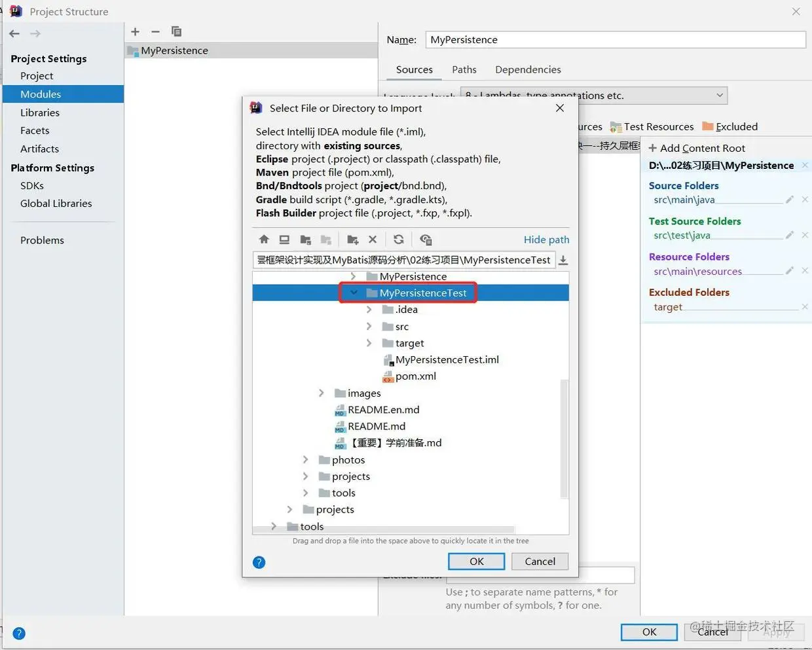Select the 【重要】学前准备.md file
812x650 pixels.
[388, 443]
